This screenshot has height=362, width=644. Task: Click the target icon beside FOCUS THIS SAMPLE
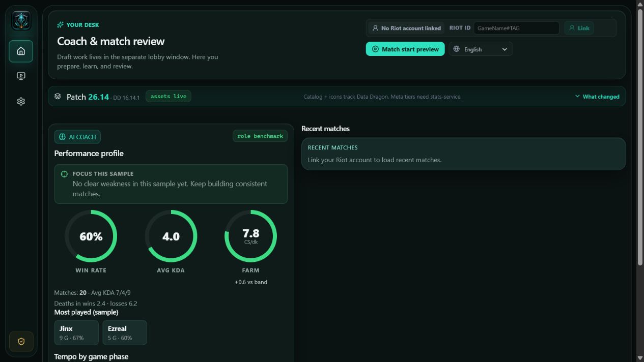pos(64,174)
